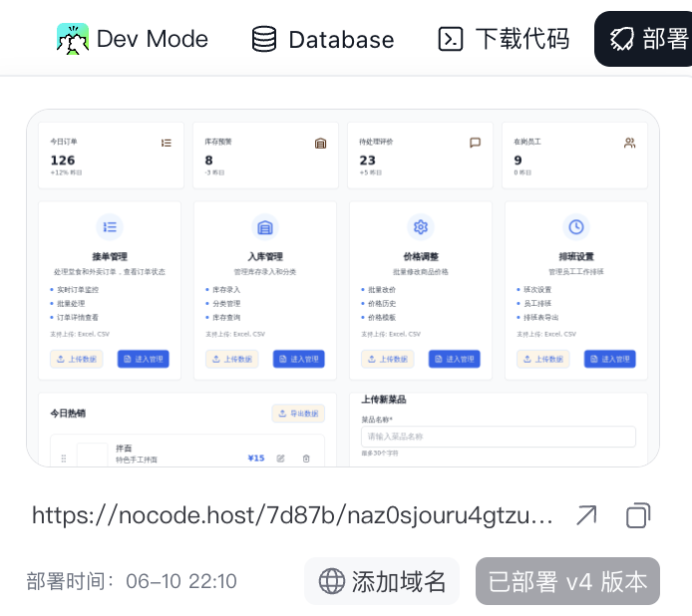This screenshot has height=616, width=692.
Task: Click the trash icon on 拌面 row
Action: point(306,459)
